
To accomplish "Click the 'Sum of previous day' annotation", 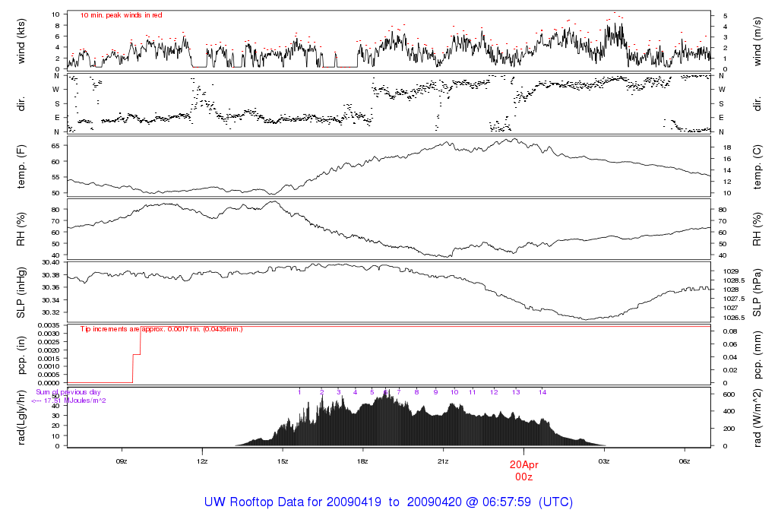I will [68, 392].
